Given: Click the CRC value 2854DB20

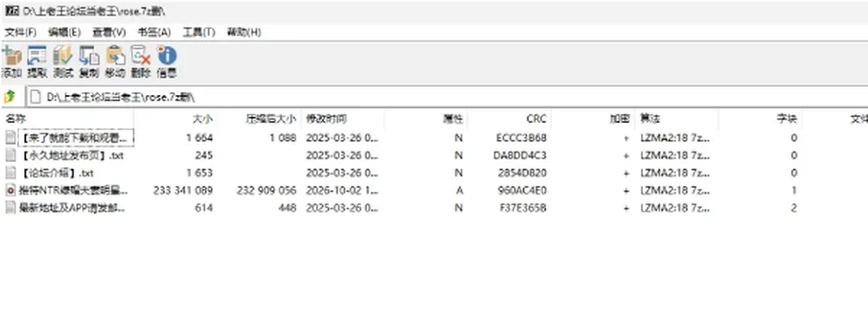Looking at the screenshot, I should [x=522, y=173].
